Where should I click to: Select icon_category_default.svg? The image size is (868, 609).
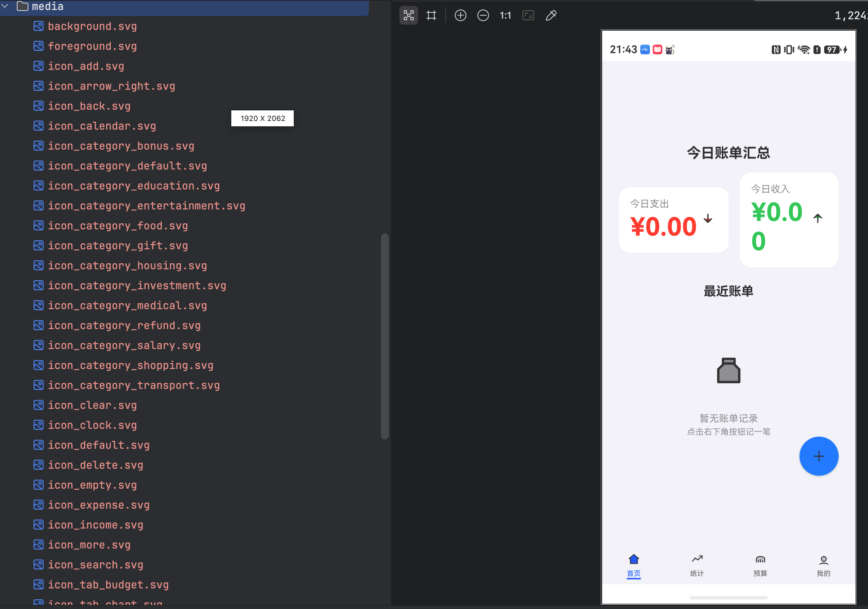coord(127,166)
